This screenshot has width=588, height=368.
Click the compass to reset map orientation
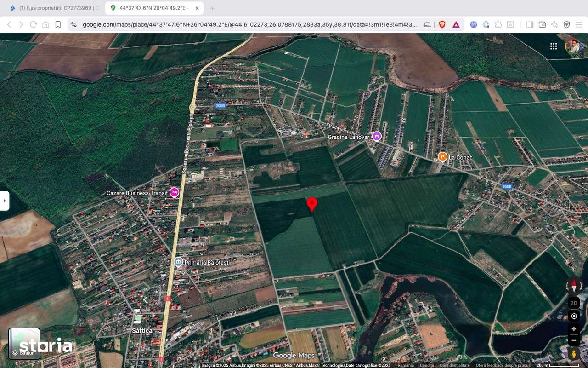pyautogui.click(x=573, y=285)
